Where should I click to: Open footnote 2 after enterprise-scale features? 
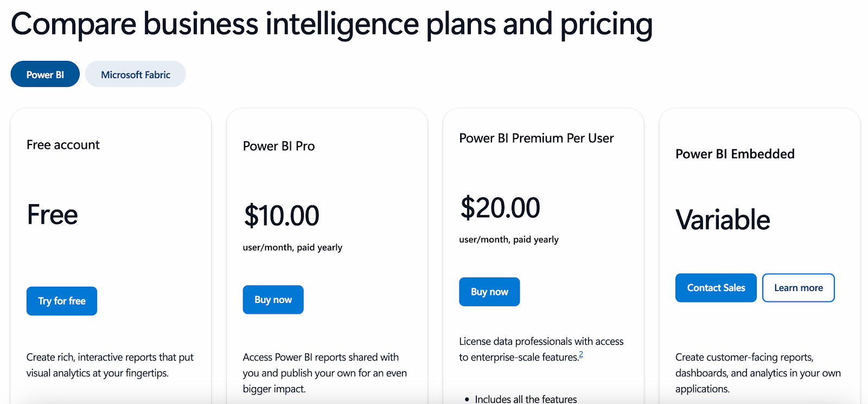click(x=581, y=354)
